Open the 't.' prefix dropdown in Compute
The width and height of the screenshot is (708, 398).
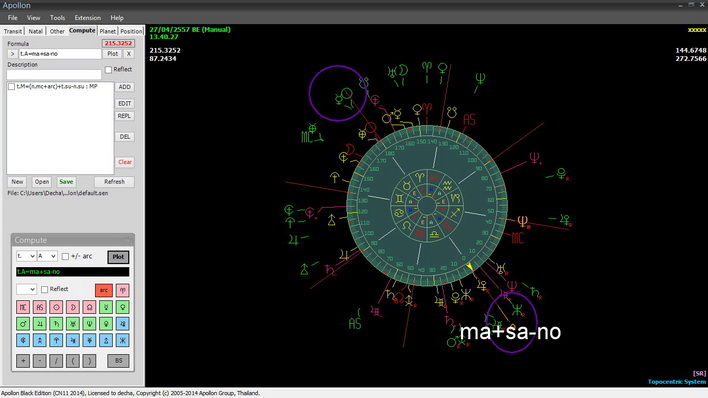pos(26,256)
